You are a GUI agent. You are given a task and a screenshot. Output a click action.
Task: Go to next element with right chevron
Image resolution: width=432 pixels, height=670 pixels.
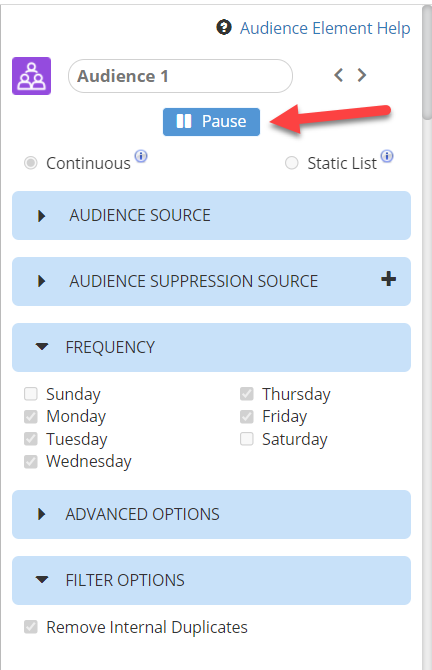pos(361,75)
